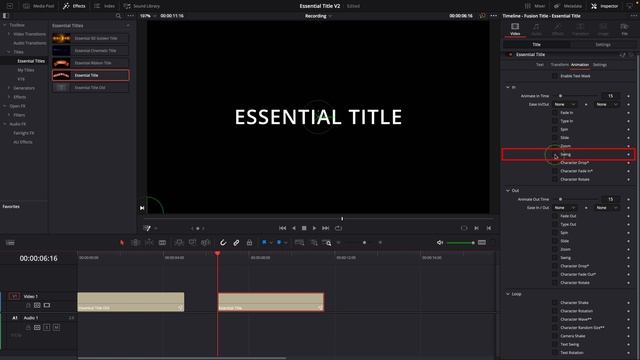The image size is (640, 360).
Task: Activate the Trim Edit Mode tool
Action: [136, 242]
